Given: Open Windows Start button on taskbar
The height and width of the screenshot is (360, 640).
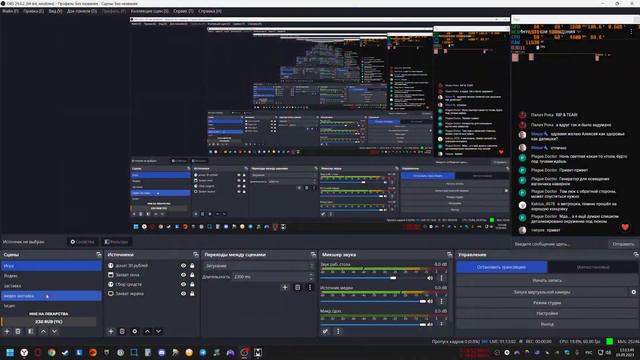Looking at the screenshot, I should [x=10, y=352].
